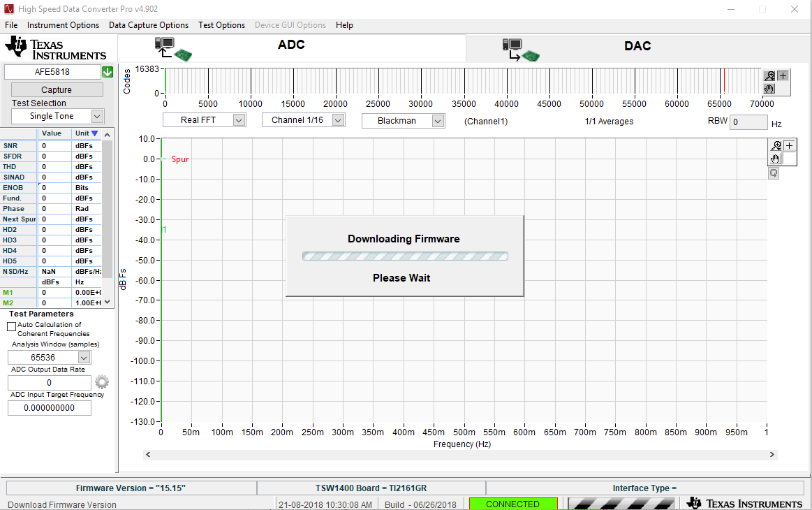Click the CONNECTED status indicator
The image size is (812, 510).
pyautogui.click(x=513, y=504)
